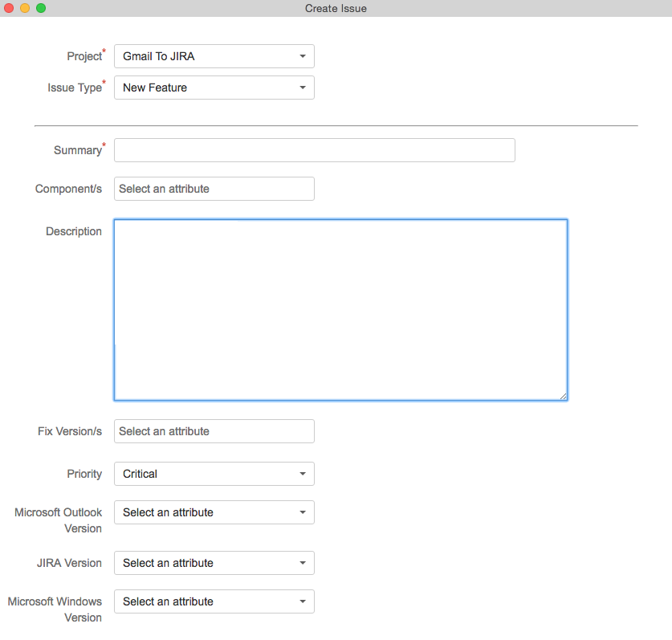This screenshot has width=672, height=640.
Task: Close the Create Issue window
Action: [x=10, y=8]
